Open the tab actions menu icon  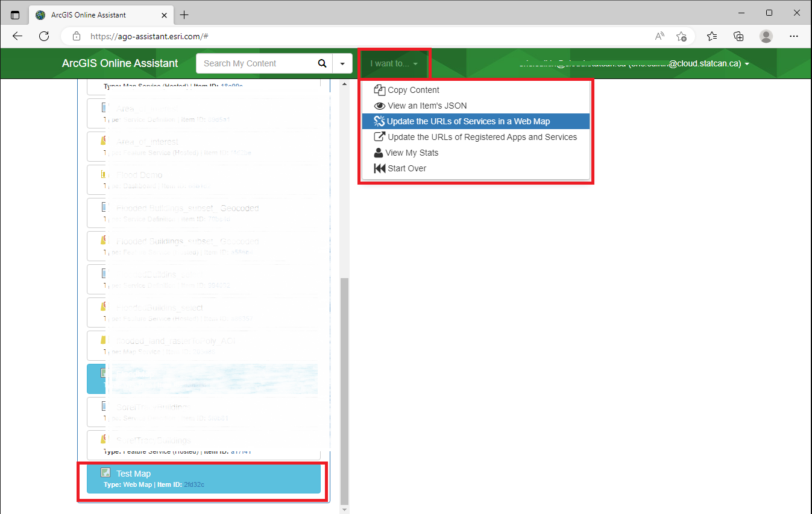tap(15, 14)
